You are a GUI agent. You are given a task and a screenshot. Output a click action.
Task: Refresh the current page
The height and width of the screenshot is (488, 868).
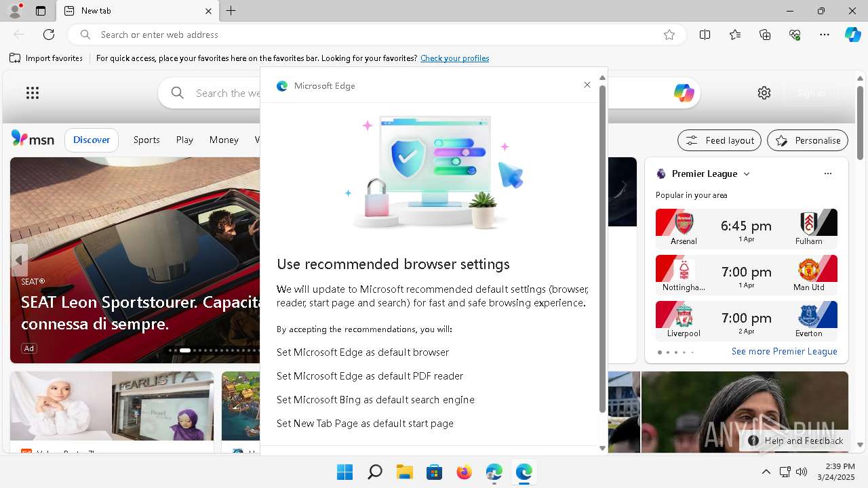(49, 35)
